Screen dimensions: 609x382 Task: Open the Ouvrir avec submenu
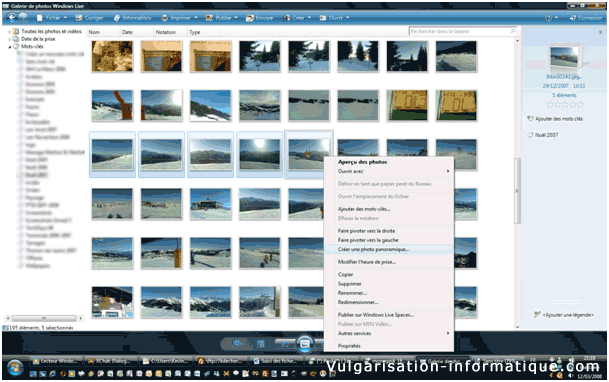(389, 171)
